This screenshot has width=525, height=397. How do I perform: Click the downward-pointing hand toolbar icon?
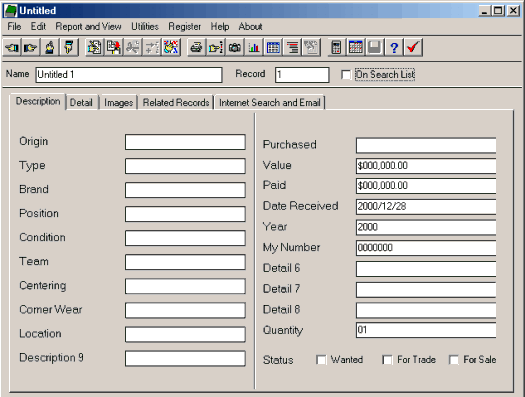pyautogui.click(x=69, y=48)
